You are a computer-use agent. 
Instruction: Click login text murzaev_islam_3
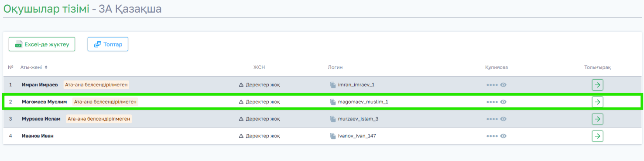coord(358,119)
